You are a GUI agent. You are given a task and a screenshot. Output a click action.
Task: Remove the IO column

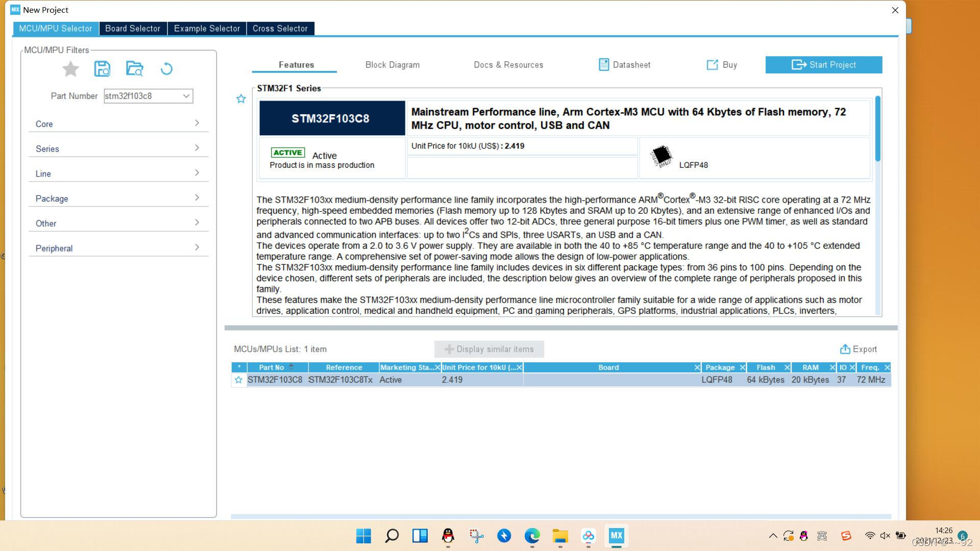coord(852,368)
